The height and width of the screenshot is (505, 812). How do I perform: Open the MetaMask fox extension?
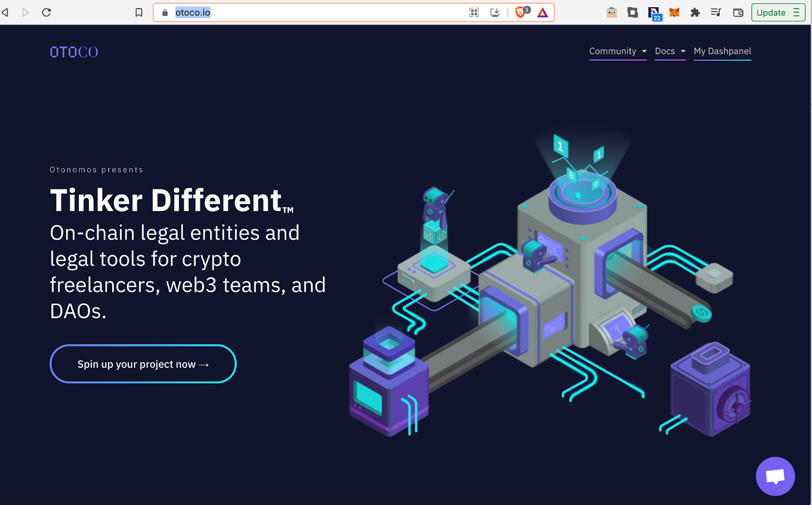pyautogui.click(x=674, y=13)
